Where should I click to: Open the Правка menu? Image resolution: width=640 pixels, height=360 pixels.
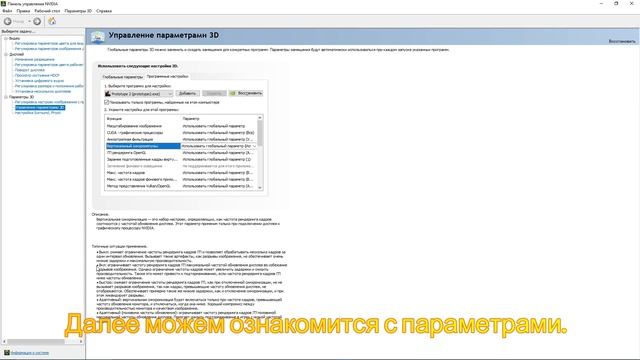click(23, 11)
